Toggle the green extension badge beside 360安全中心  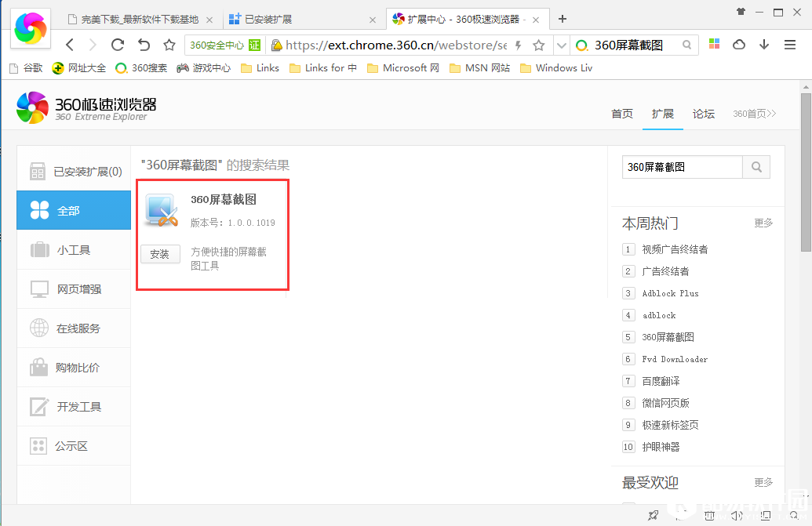[255, 45]
